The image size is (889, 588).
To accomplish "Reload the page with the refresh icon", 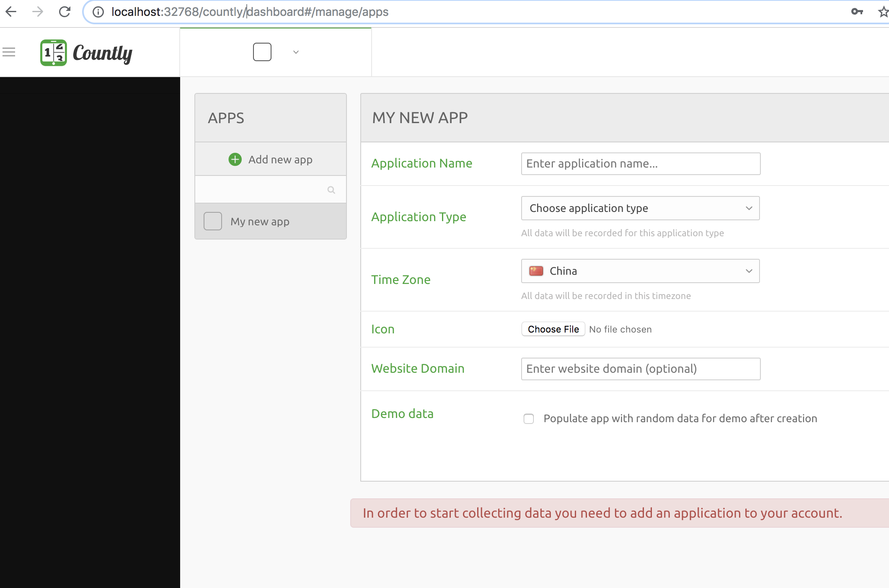I will [65, 12].
